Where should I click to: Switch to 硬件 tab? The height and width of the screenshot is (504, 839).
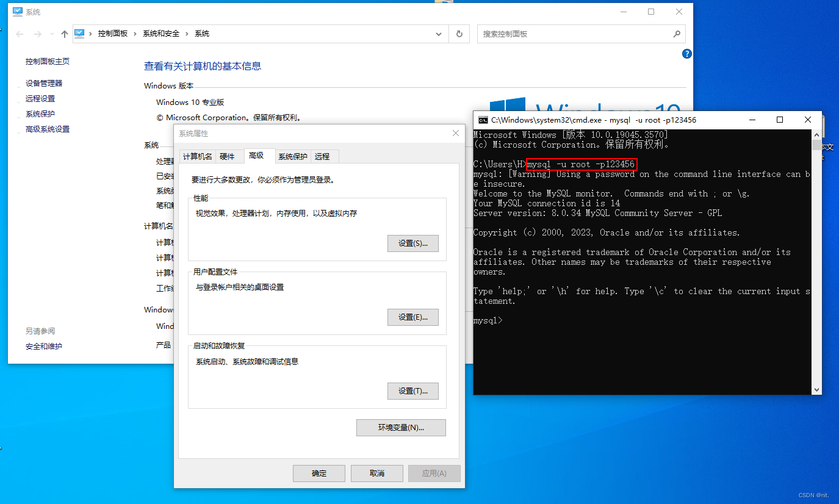click(227, 157)
